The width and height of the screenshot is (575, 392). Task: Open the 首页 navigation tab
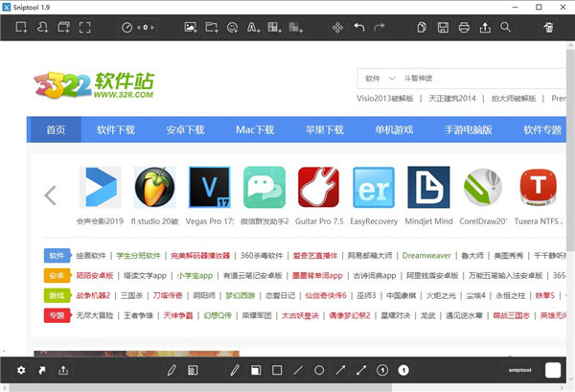click(57, 129)
